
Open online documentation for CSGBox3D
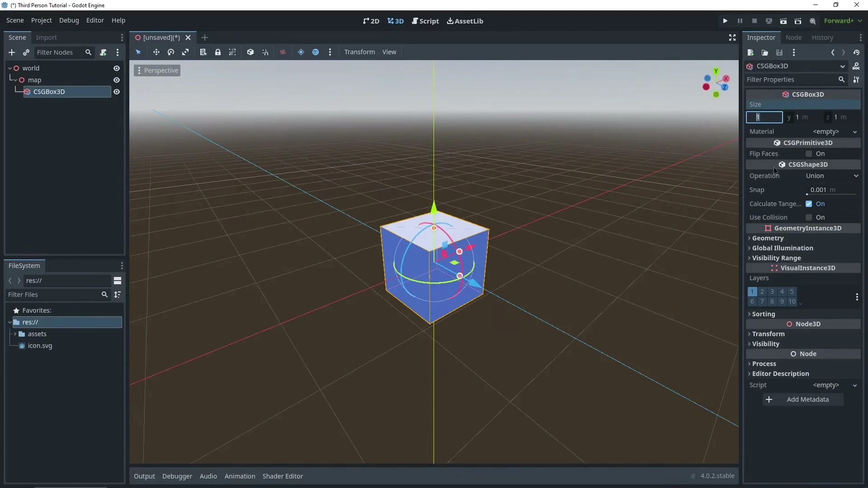pyautogui.click(x=856, y=66)
